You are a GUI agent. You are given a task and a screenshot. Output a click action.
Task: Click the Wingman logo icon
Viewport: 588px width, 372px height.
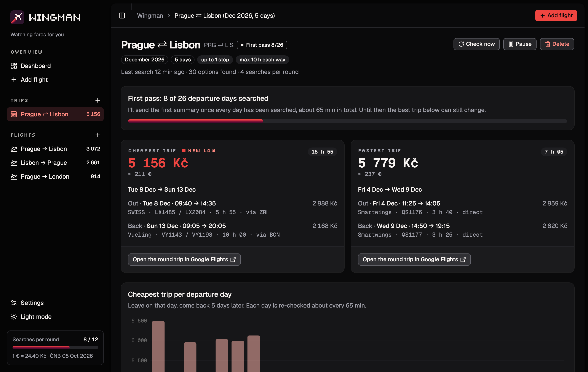click(x=17, y=17)
